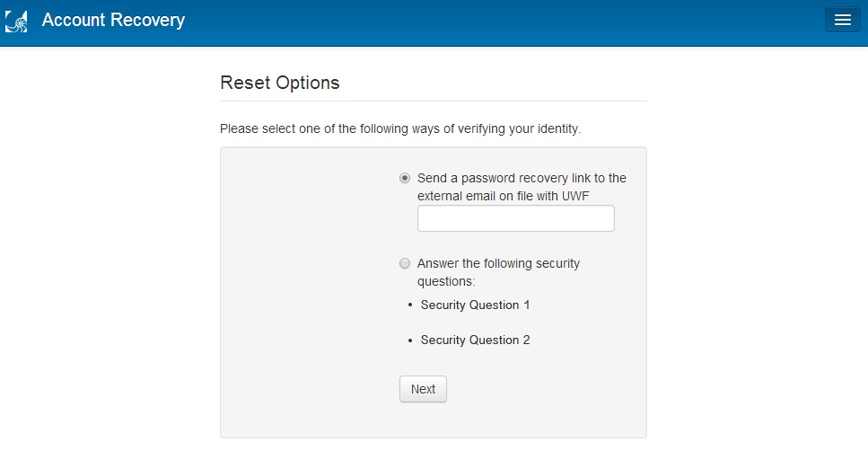Click the 'Answer the following security questions' label

[x=498, y=263]
